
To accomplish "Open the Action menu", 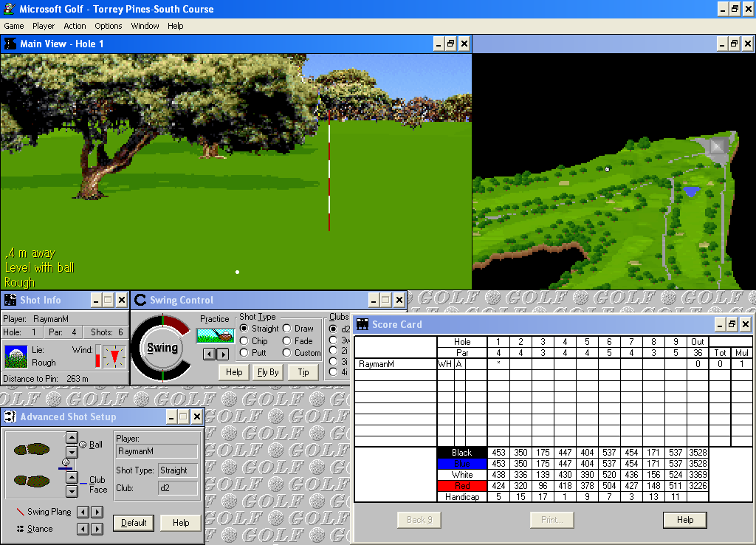I will tap(75, 26).
